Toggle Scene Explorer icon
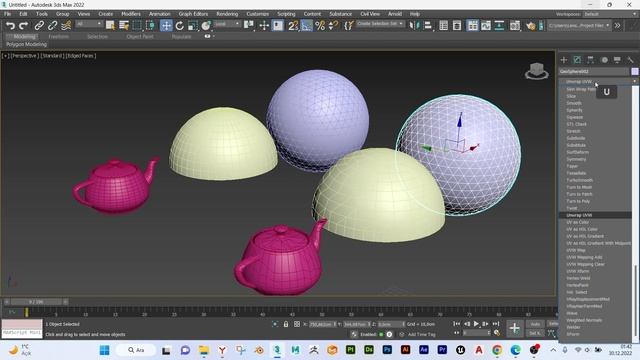This screenshot has width=640, height=360. [444, 26]
